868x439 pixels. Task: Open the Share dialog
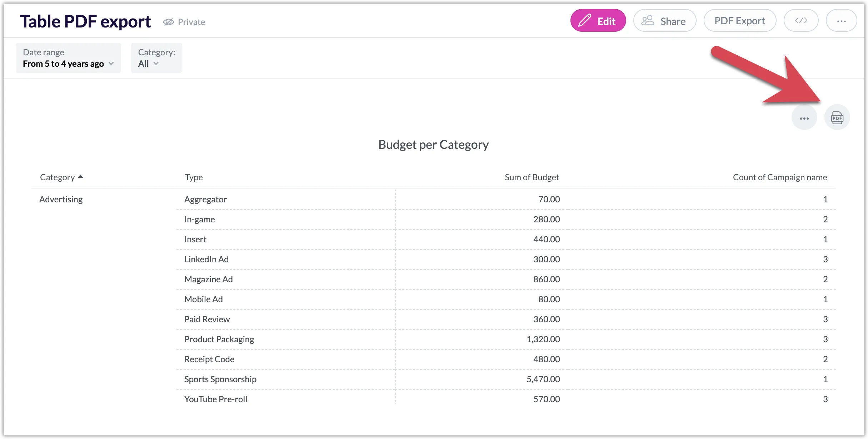coord(664,21)
